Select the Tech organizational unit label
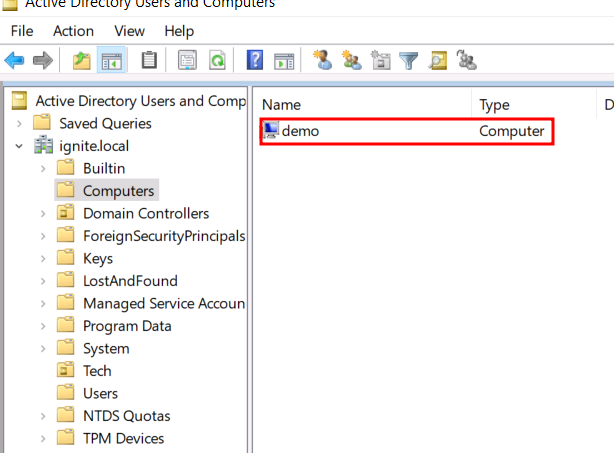Viewport: 614px width, 453px height. coord(97,371)
